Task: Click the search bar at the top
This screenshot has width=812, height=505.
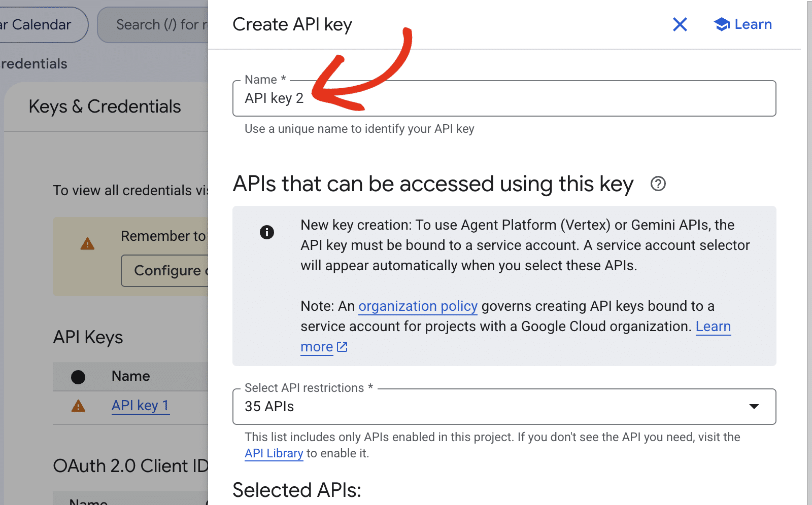Action: click(x=153, y=25)
